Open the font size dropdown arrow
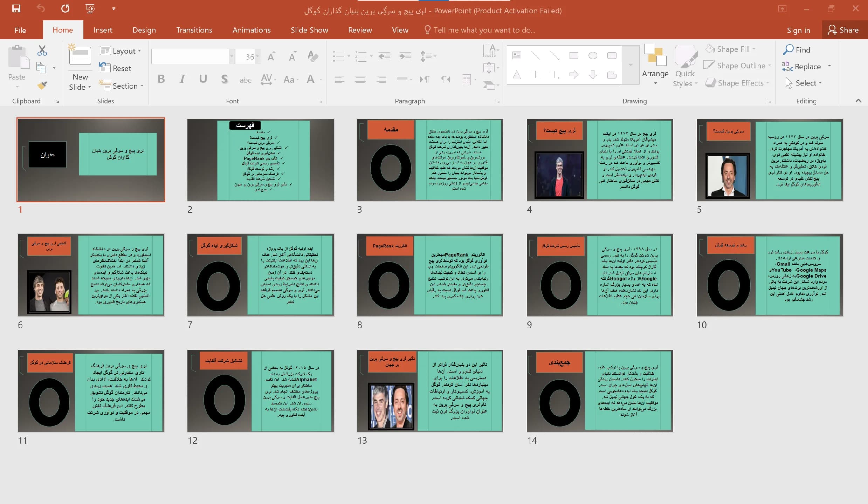This screenshot has height=504, width=868. tap(258, 56)
